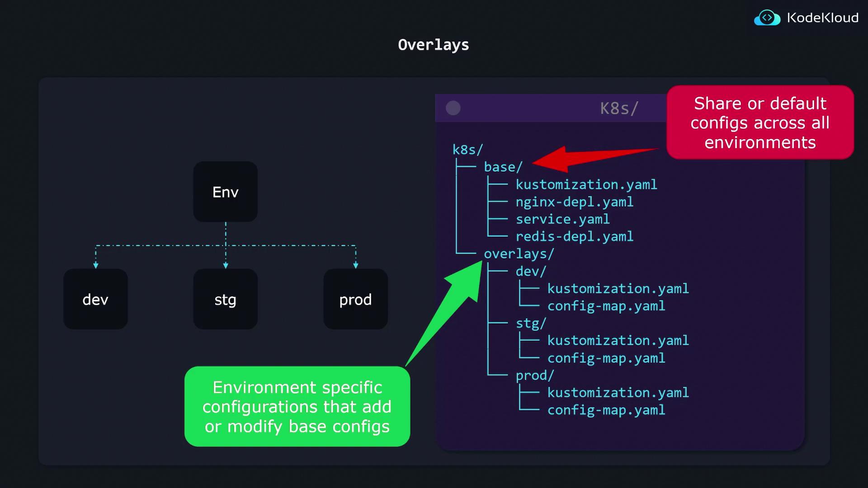Expand the base/ folder in tree
Screen dimensions: 868x488
(x=503, y=167)
